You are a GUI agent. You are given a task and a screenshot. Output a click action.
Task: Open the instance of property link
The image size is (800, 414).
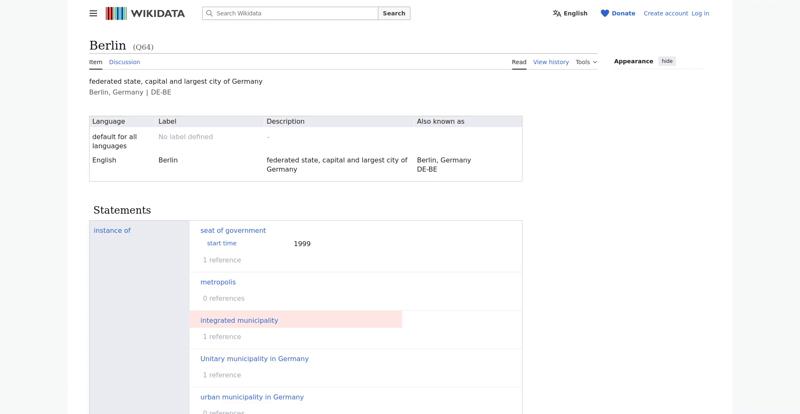pyautogui.click(x=112, y=231)
